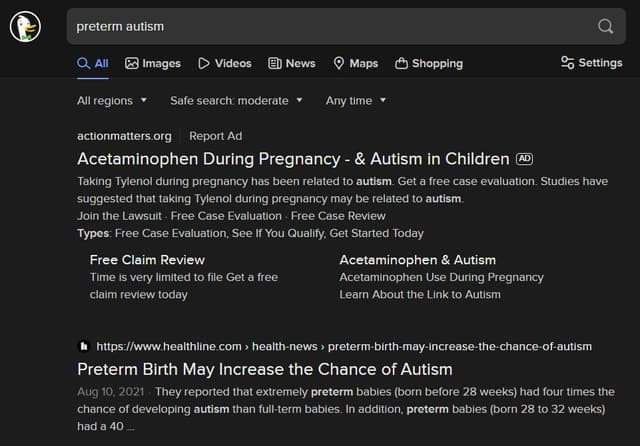Click the Images tab icon

point(132,63)
